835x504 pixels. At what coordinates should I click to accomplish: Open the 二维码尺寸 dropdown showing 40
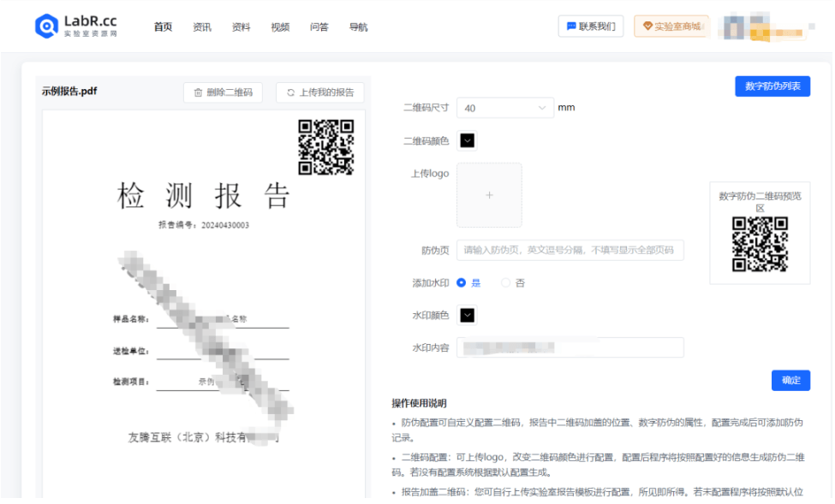click(504, 108)
